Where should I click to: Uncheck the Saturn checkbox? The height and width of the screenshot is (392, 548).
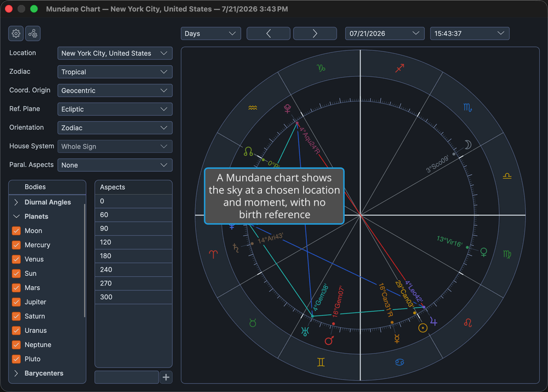[16, 316]
